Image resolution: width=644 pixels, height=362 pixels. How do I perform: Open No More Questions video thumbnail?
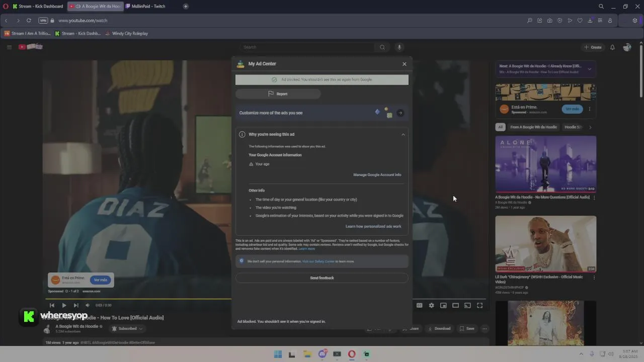[546, 164]
